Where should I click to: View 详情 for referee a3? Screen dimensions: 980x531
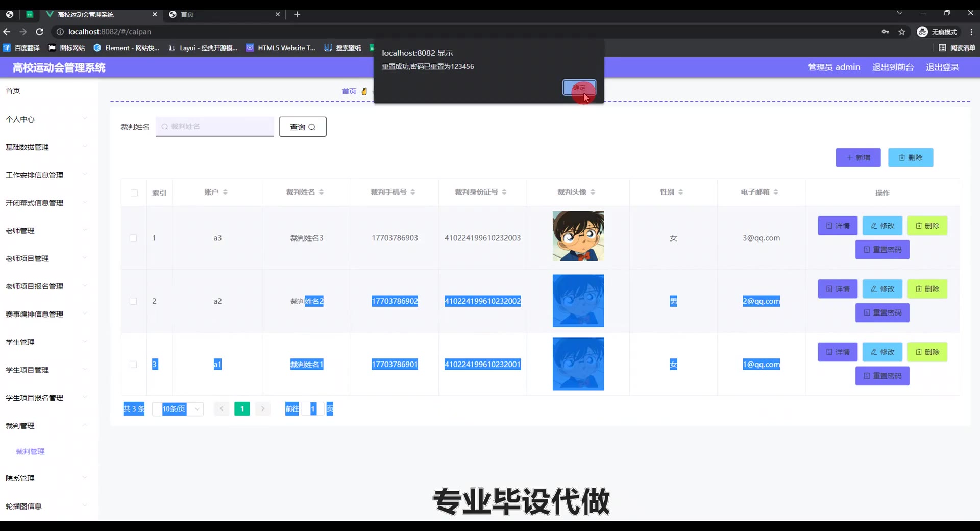pyautogui.click(x=838, y=226)
